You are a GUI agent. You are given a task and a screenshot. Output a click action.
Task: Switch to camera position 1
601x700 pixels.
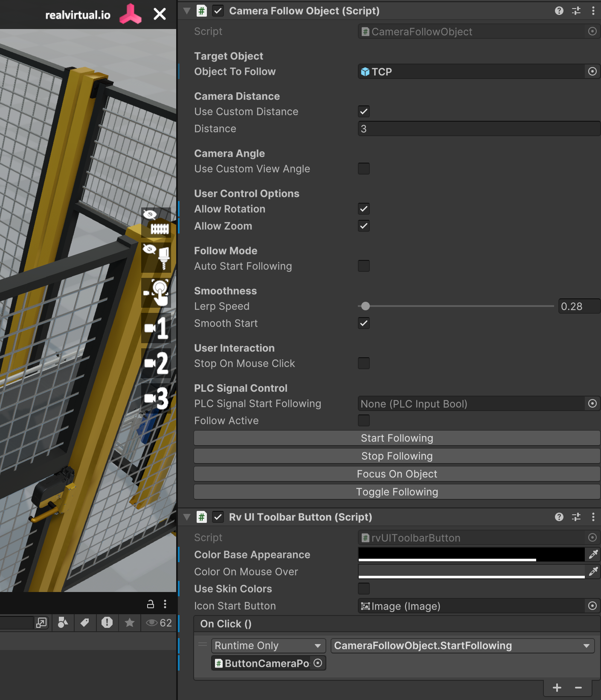click(157, 328)
